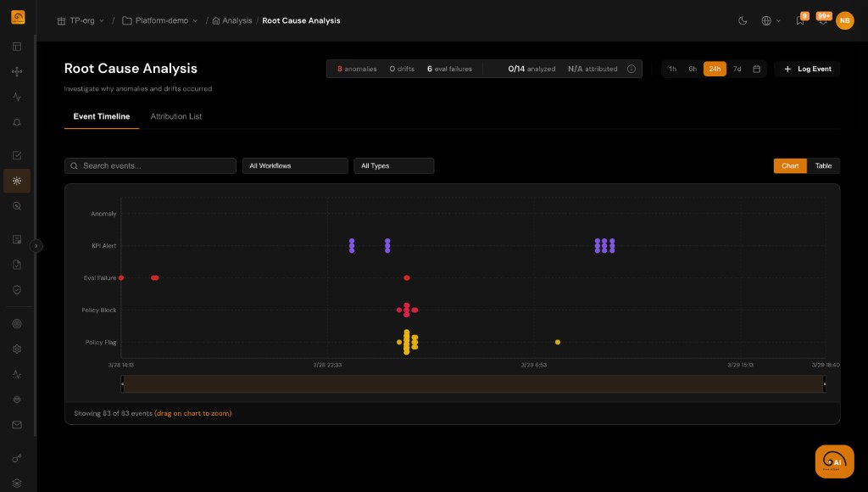This screenshot has width=868, height=492.
Task: Click the Log Event button
Action: [806, 69]
